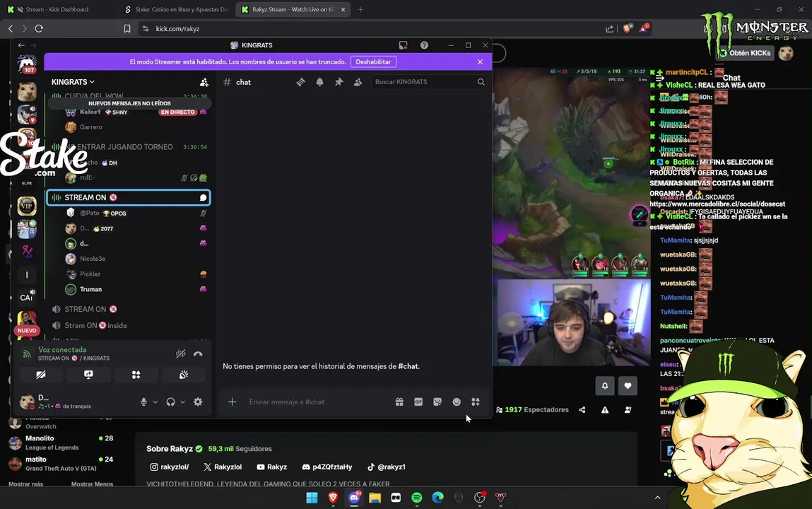The width and height of the screenshot is (812, 509).
Task: Open Spotify from the Windows taskbar
Action: tap(417, 498)
